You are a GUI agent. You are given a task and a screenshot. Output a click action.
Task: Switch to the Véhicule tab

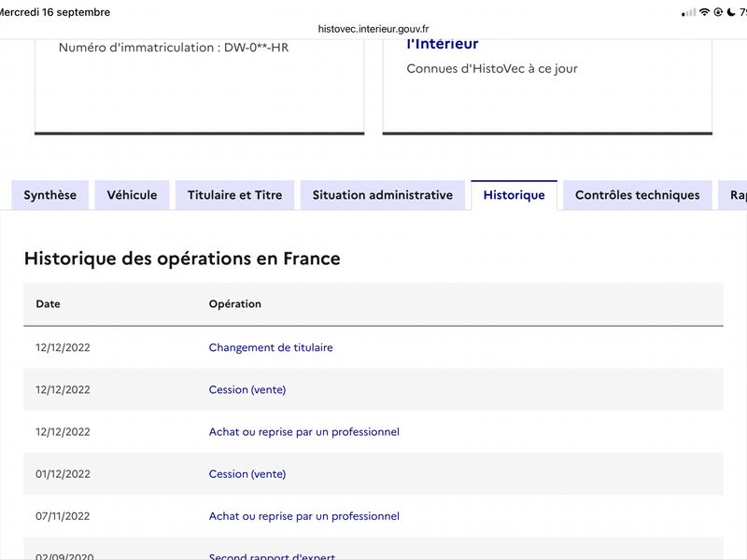[x=132, y=195]
